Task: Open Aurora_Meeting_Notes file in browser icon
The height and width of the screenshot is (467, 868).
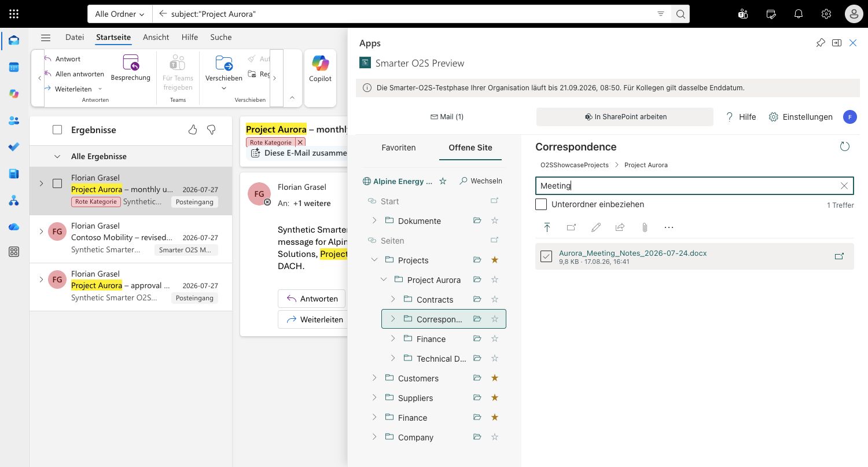Action: pyautogui.click(x=839, y=256)
